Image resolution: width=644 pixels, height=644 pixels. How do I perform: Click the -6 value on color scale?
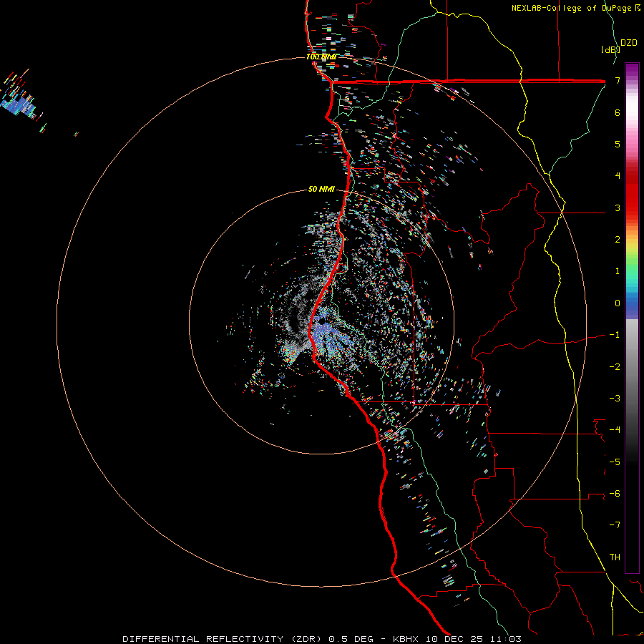pos(615,494)
